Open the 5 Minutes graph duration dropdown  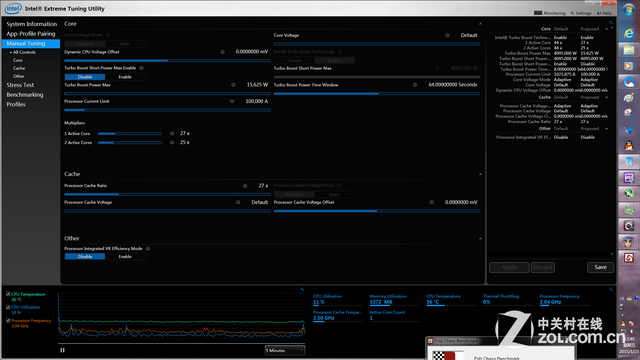[284, 350]
